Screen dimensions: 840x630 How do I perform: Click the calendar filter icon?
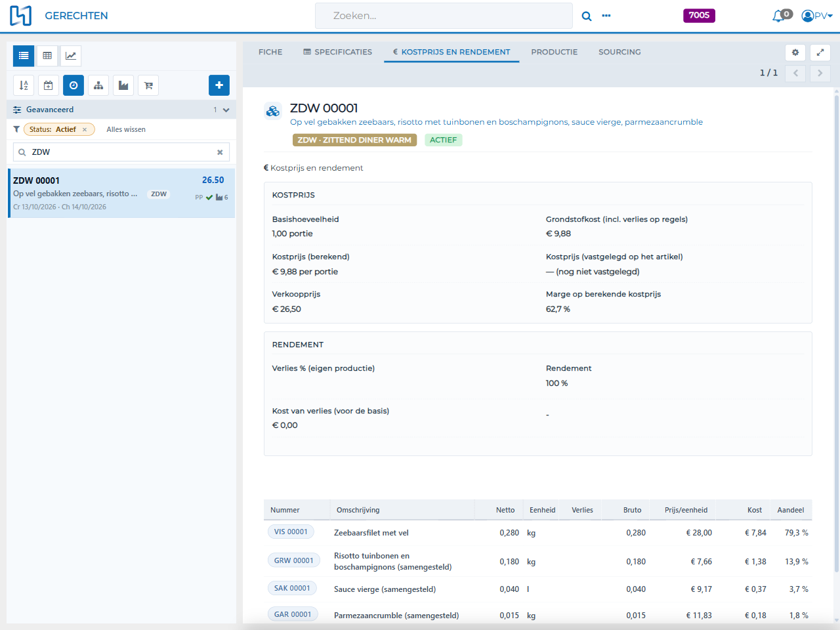coord(49,85)
